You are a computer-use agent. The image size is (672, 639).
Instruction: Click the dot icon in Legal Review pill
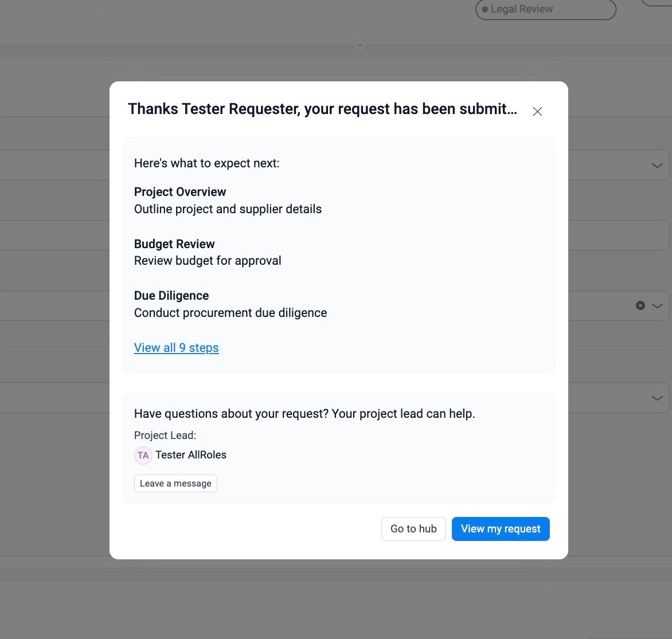point(485,10)
